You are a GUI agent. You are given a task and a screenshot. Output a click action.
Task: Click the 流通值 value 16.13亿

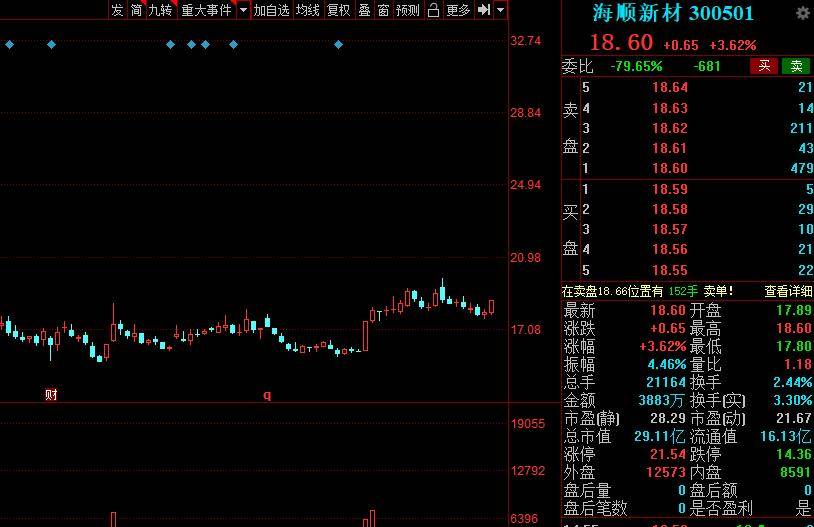pos(786,436)
